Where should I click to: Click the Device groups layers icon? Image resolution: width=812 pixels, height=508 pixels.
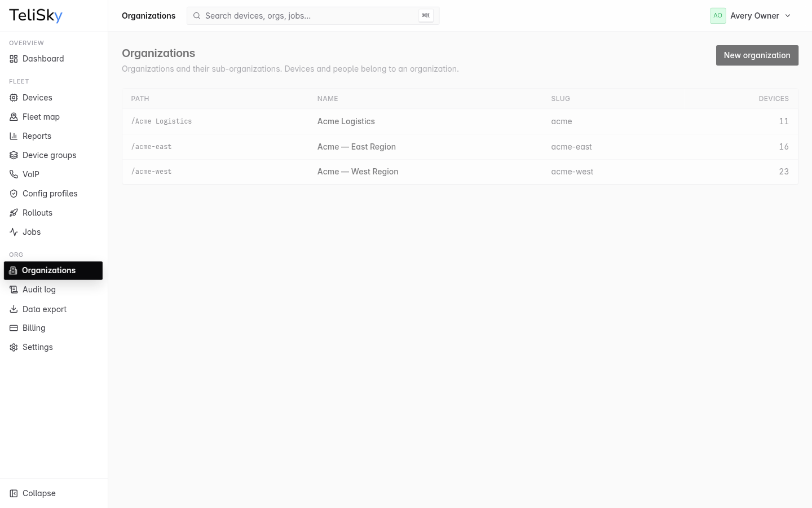point(14,155)
